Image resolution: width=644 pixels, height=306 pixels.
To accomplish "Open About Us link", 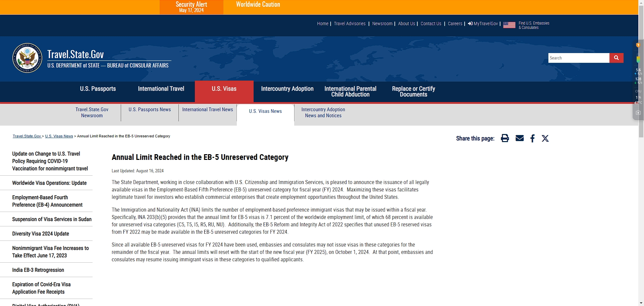I will [406, 24].
